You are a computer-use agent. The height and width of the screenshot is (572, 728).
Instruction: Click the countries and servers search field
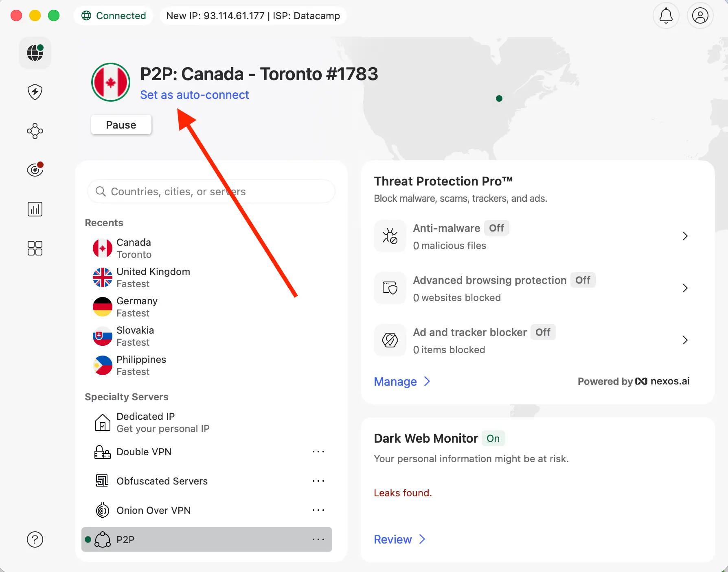[211, 191]
